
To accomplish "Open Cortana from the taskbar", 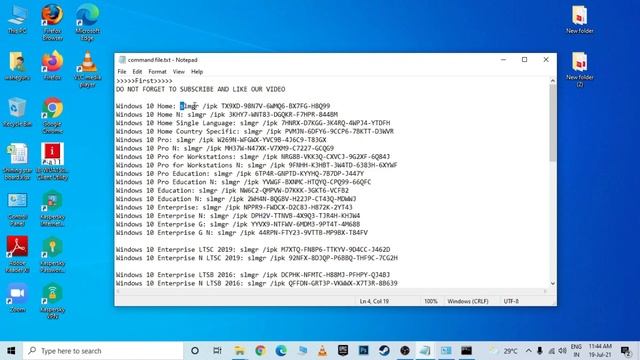I will (x=195, y=351).
